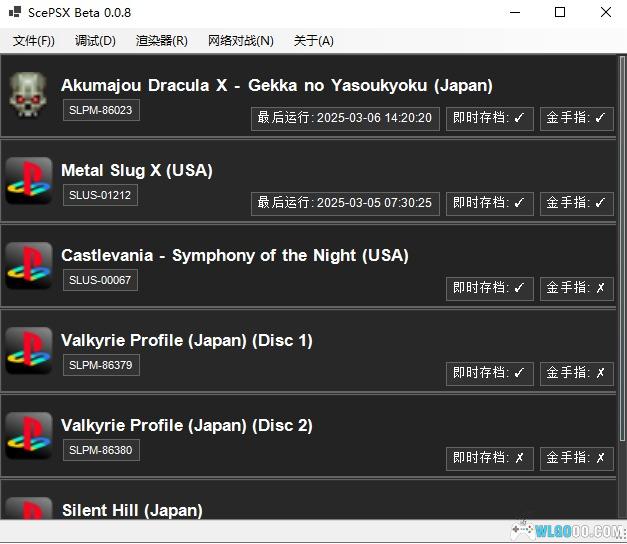The image size is (627, 544).
Task: Click the Akumajou Dracula X skull icon
Action: coord(29,96)
